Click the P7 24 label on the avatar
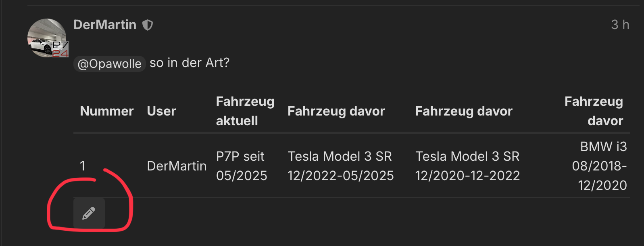This screenshot has height=246, width=644. tap(60, 49)
